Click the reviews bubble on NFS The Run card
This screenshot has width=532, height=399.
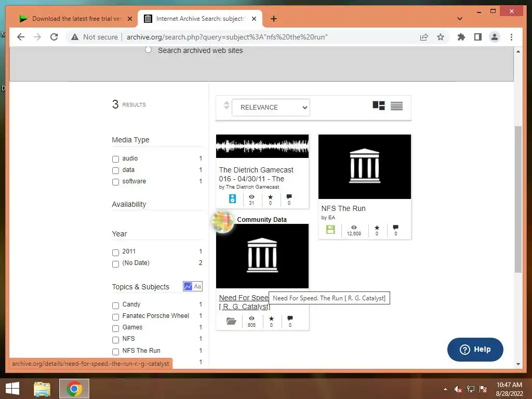[395, 228]
